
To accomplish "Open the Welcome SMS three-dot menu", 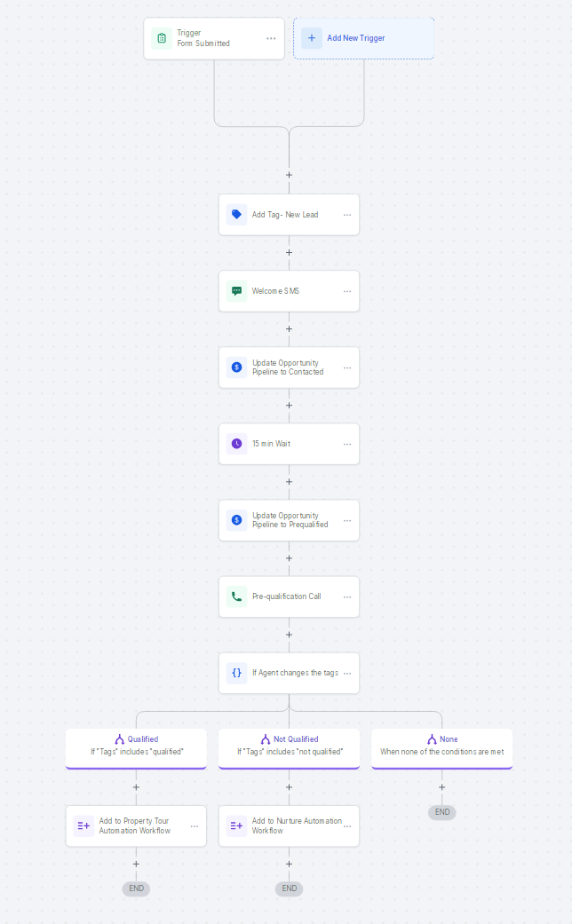I will tap(347, 291).
